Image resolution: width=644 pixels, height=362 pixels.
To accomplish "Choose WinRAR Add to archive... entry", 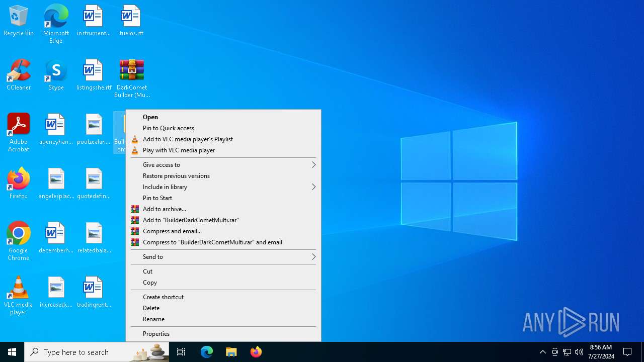I will coord(223,209).
